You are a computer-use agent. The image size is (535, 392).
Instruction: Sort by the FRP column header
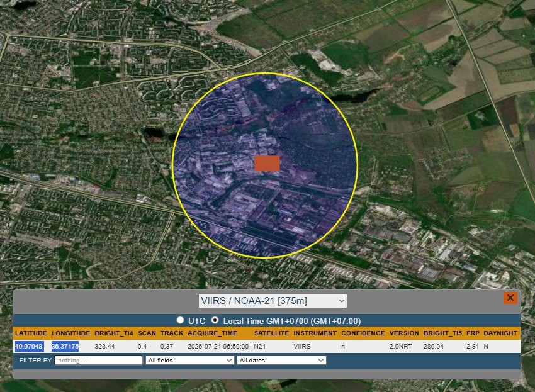[x=473, y=333]
